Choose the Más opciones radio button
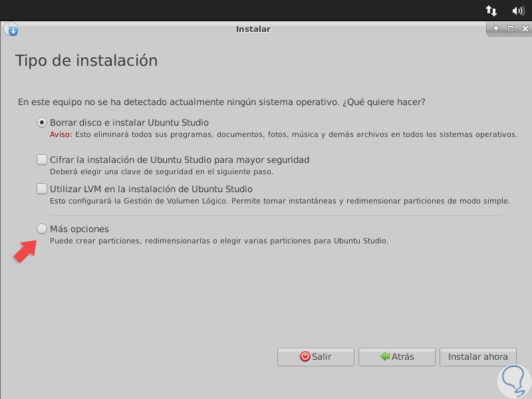The height and width of the screenshot is (399, 532). click(x=42, y=229)
